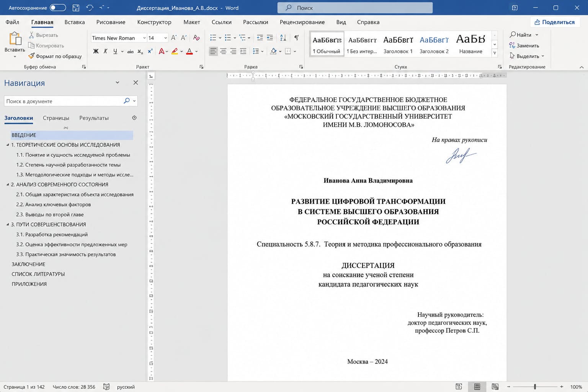Click the Копировать button
The height and width of the screenshot is (392, 588).
coord(46,46)
